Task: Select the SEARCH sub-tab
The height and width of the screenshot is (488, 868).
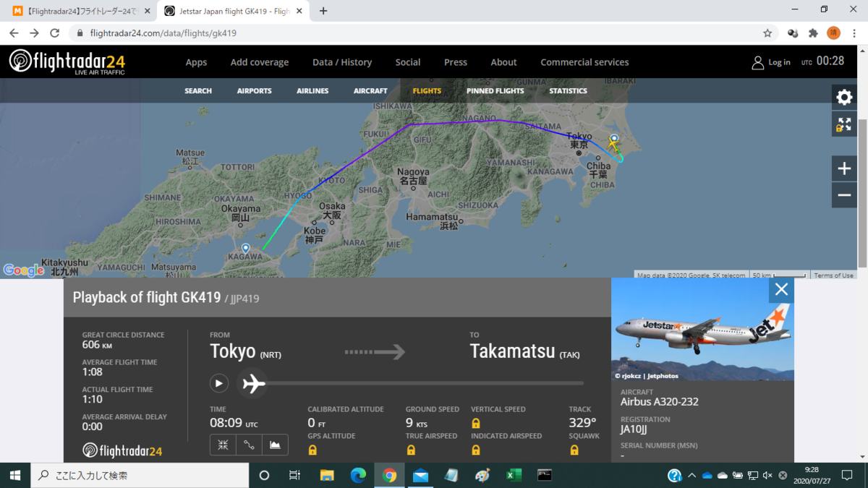Action: point(198,91)
